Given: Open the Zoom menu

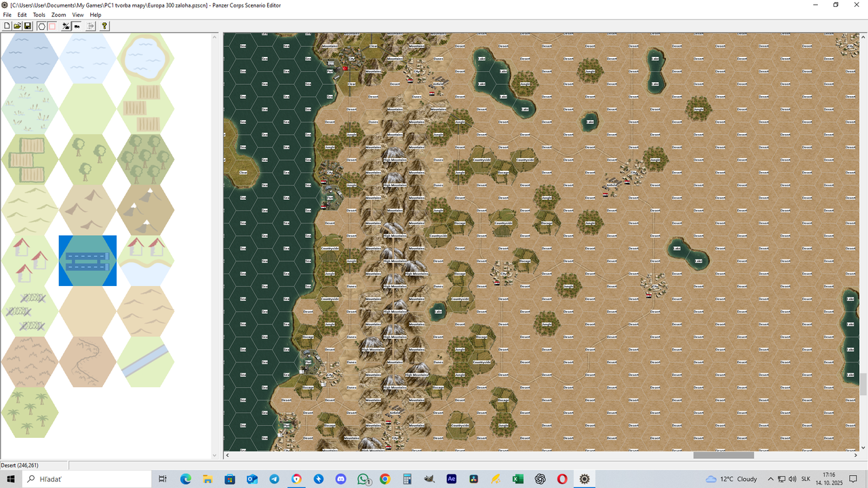Looking at the screenshot, I should tap(59, 15).
